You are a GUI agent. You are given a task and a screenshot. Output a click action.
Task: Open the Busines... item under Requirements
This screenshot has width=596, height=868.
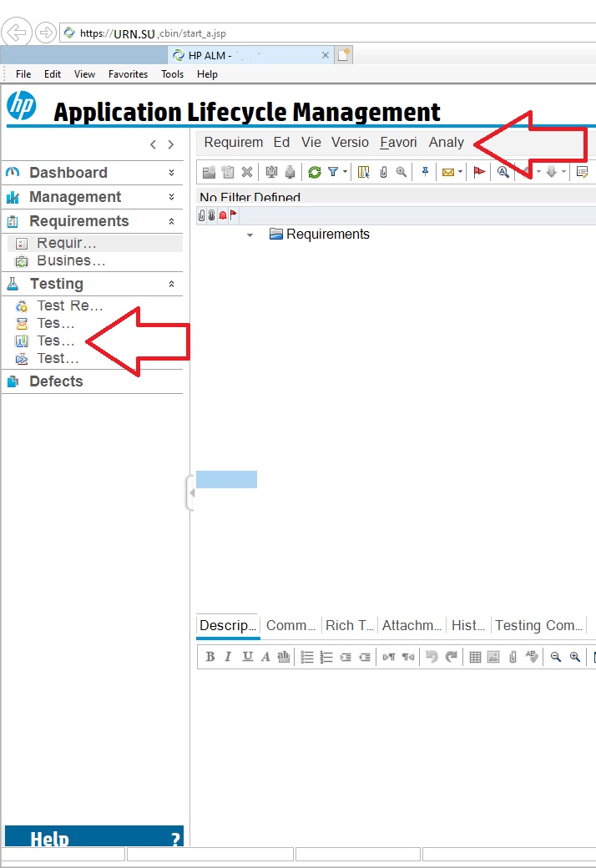tap(71, 260)
